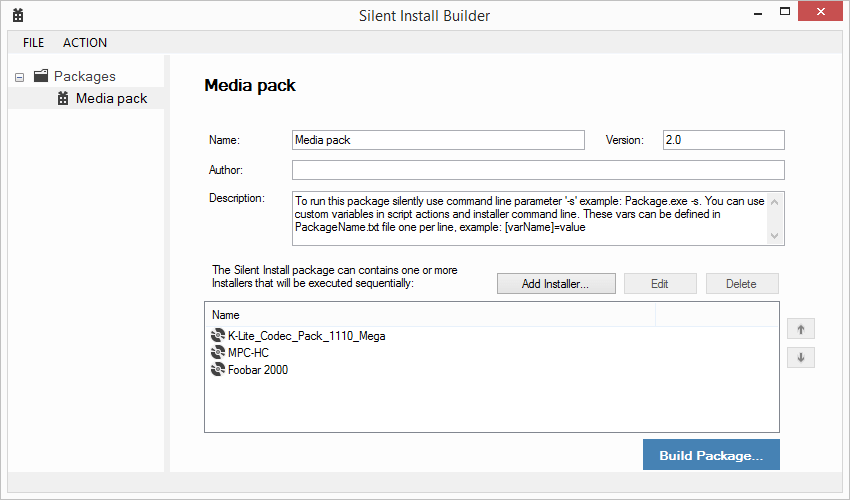Move installer down with the arrow button
This screenshot has width=850, height=500.
(x=800, y=357)
